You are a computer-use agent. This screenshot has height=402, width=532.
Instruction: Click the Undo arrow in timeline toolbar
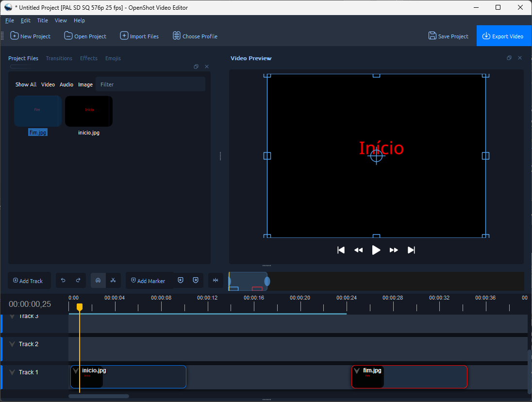pyautogui.click(x=63, y=281)
